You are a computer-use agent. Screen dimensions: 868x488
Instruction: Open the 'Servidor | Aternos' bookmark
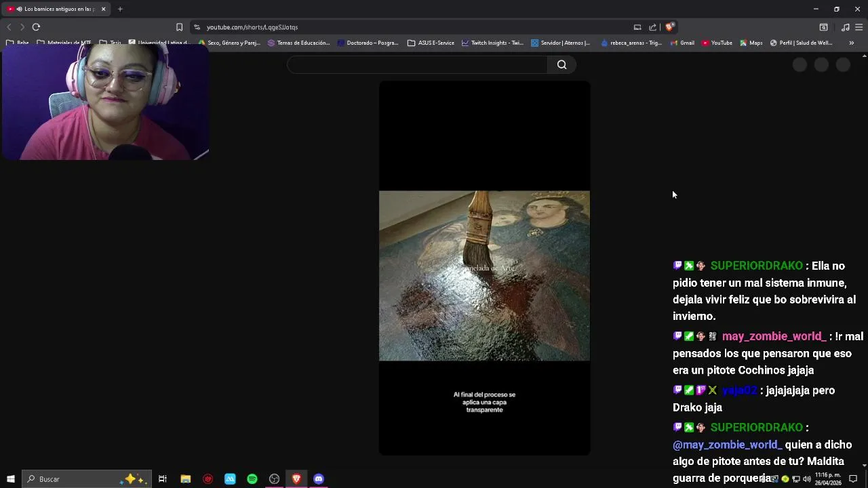point(560,43)
